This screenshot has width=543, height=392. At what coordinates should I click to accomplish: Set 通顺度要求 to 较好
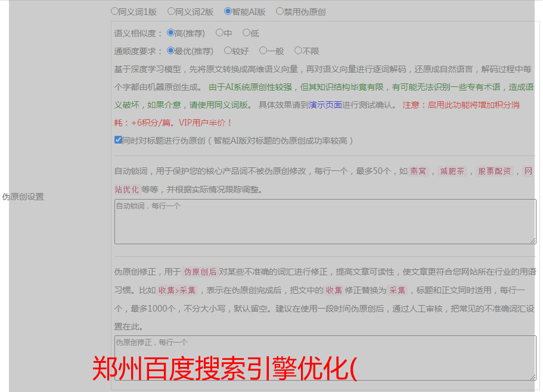pyautogui.click(x=228, y=51)
